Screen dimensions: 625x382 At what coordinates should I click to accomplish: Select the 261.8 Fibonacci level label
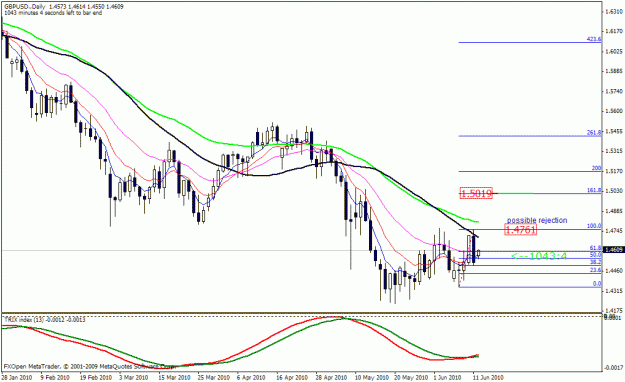click(x=594, y=133)
